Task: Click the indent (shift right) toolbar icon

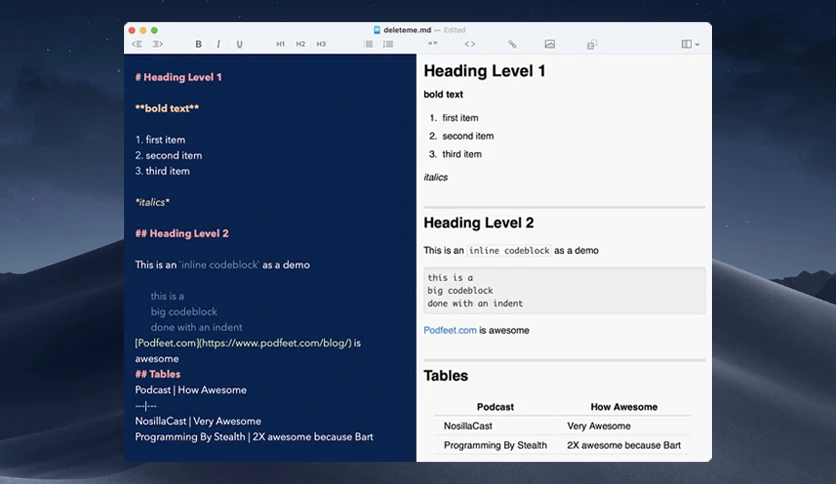Action: click(158, 44)
